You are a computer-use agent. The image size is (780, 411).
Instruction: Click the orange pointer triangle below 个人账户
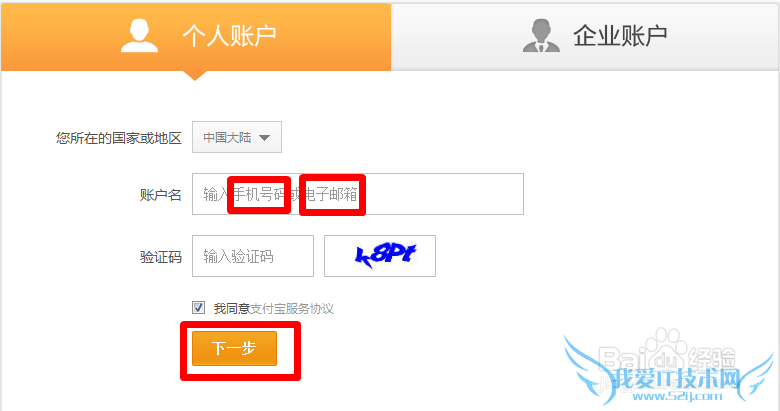(195, 76)
